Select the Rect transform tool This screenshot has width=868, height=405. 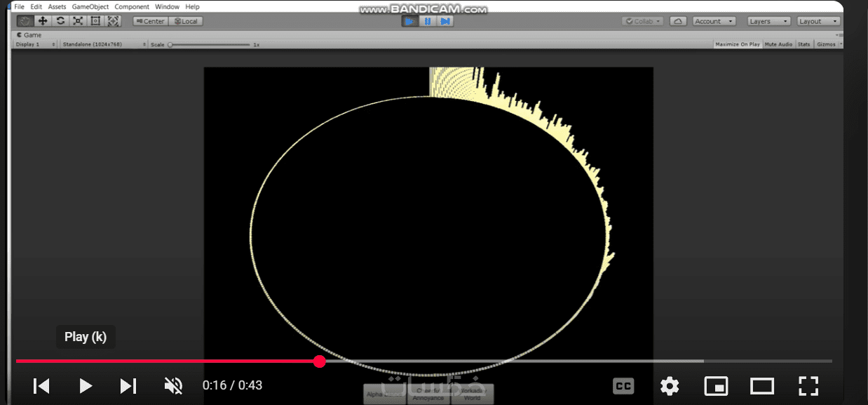pyautogui.click(x=95, y=21)
